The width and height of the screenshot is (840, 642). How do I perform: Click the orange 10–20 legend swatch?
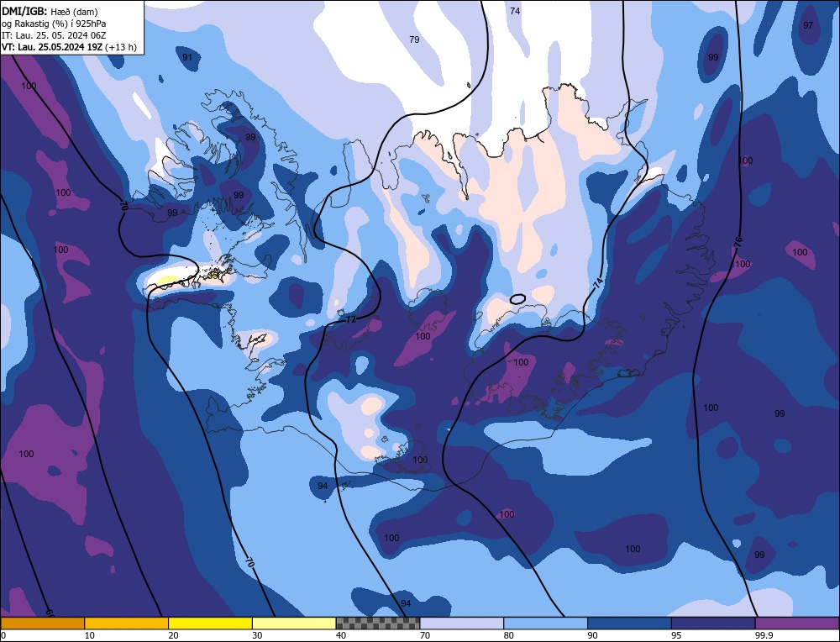(127, 623)
